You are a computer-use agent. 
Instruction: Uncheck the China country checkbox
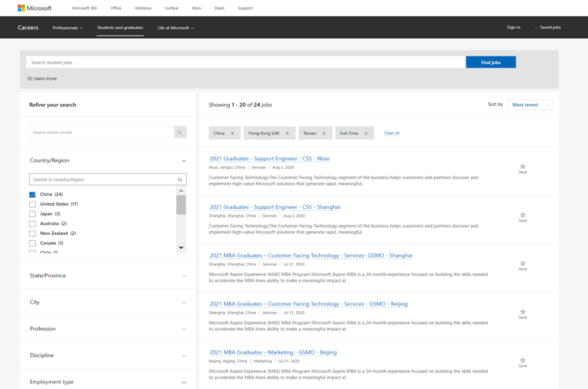(32, 194)
